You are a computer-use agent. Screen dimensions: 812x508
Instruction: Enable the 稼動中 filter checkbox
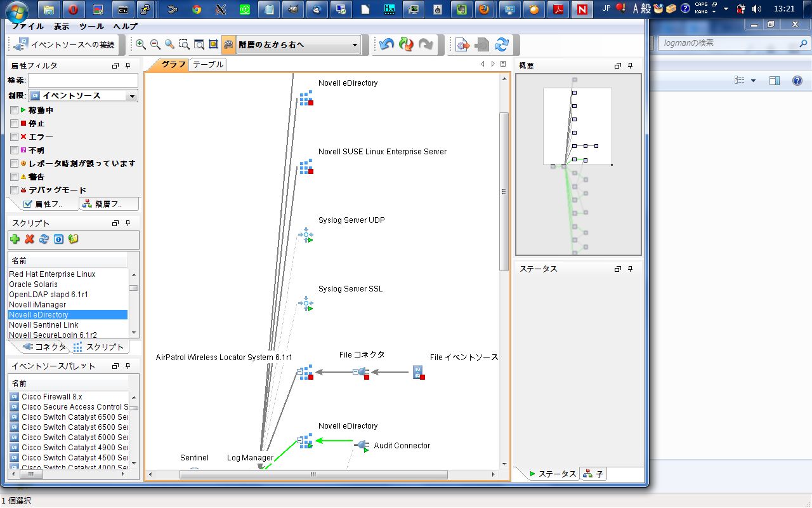[14, 110]
